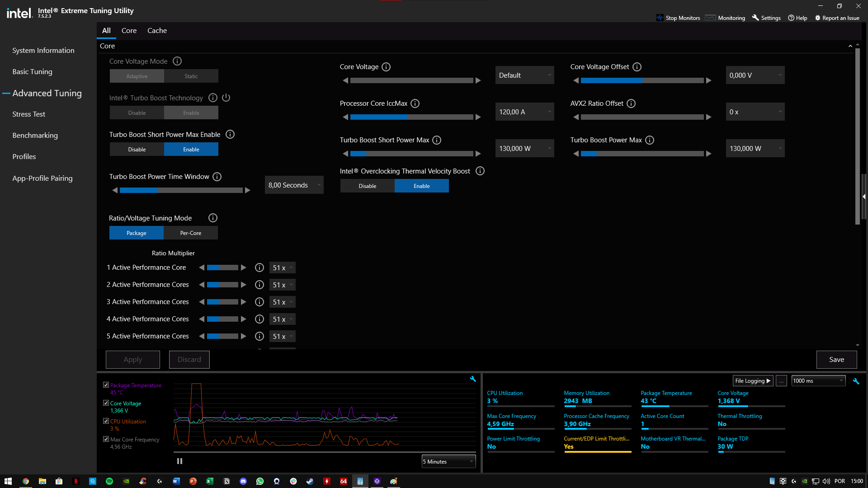This screenshot has width=868, height=488.
Task: Click the graph settings wrench icon
Action: 473,379
